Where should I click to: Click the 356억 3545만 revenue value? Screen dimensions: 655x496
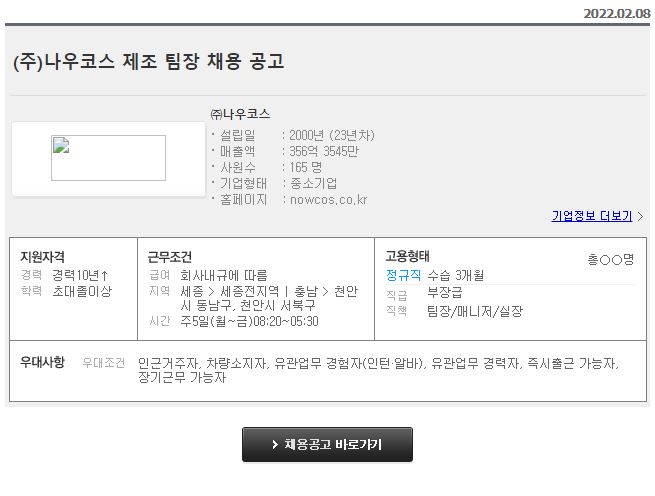322,151
